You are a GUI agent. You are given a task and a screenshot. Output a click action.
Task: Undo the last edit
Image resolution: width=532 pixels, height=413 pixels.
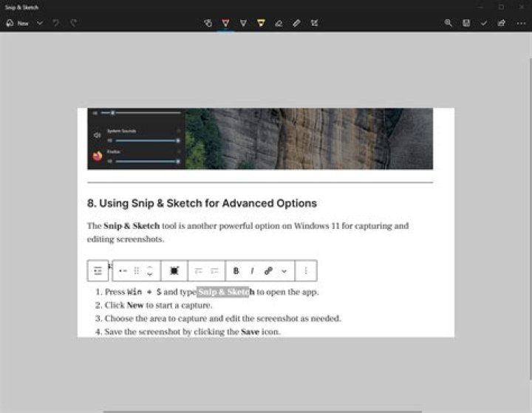[56, 23]
